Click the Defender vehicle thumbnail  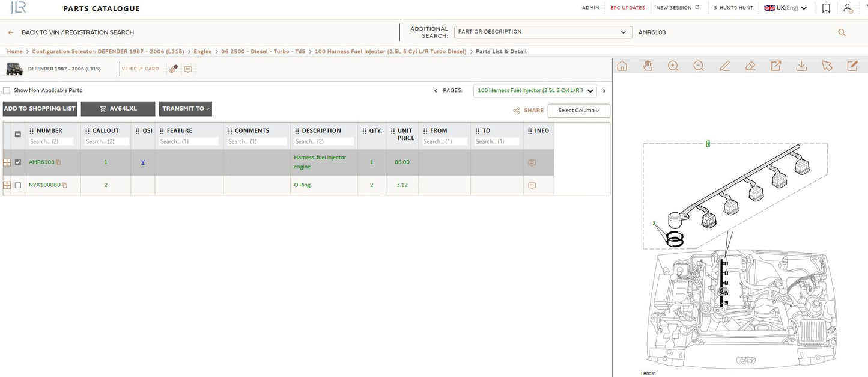click(14, 69)
